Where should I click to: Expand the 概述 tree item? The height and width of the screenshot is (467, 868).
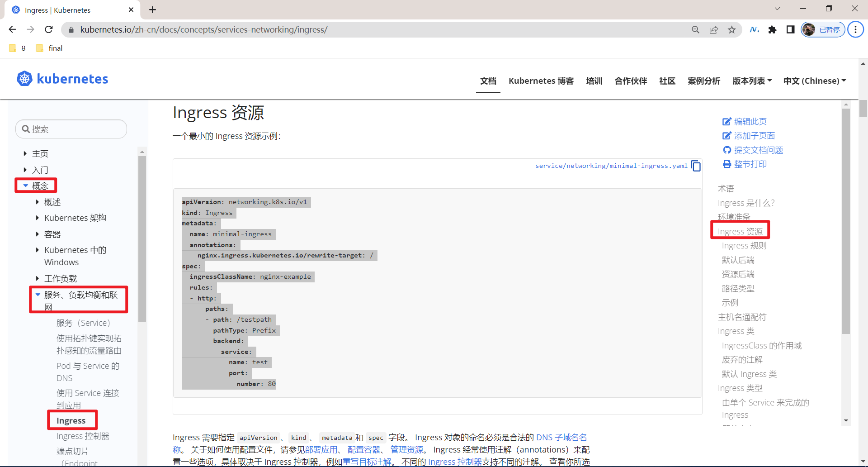(x=38, y=202)
